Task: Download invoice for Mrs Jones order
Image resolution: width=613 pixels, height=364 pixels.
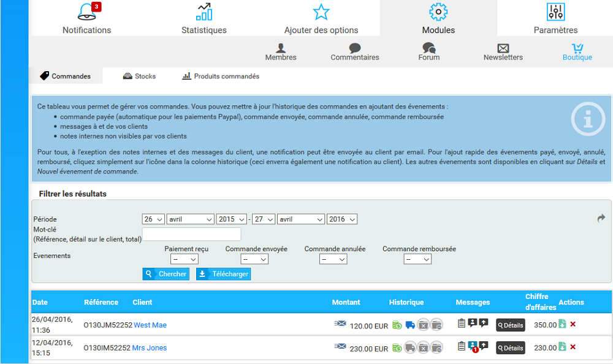Action: click(562, 347)
